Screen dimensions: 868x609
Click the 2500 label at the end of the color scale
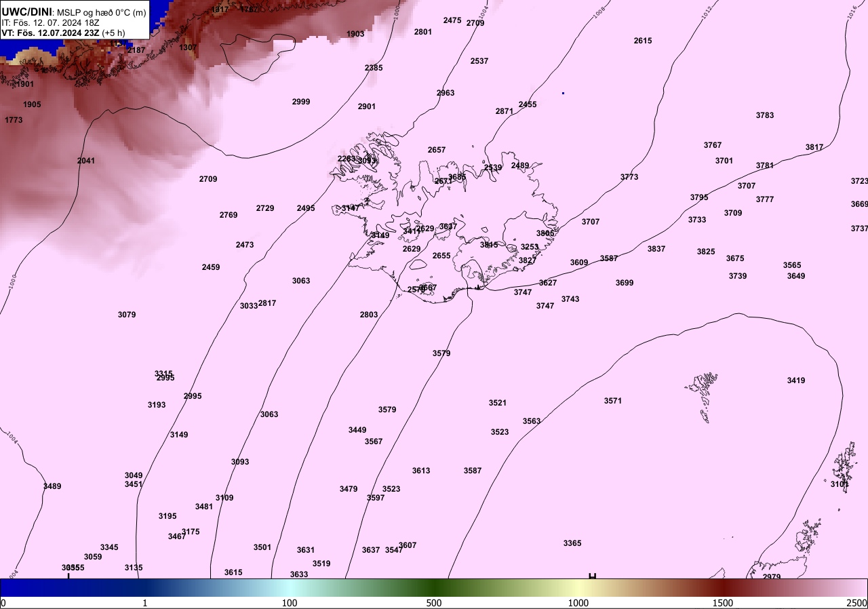[x=857, y=603]
